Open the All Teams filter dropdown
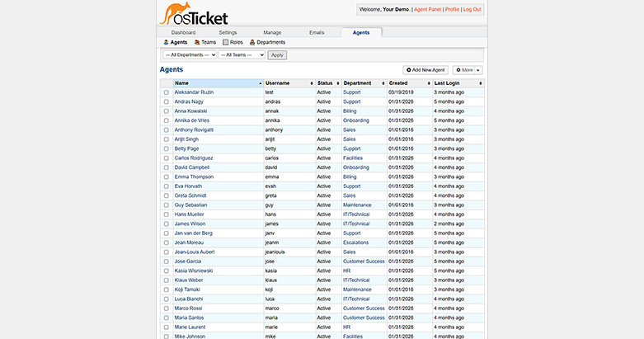Viewport: 644px width, 339px height. tap(242, 54)
